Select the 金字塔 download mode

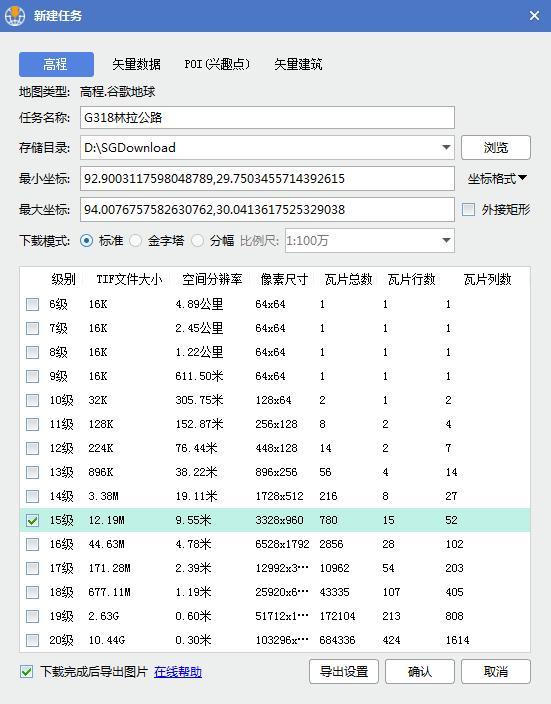coord(136,241)
